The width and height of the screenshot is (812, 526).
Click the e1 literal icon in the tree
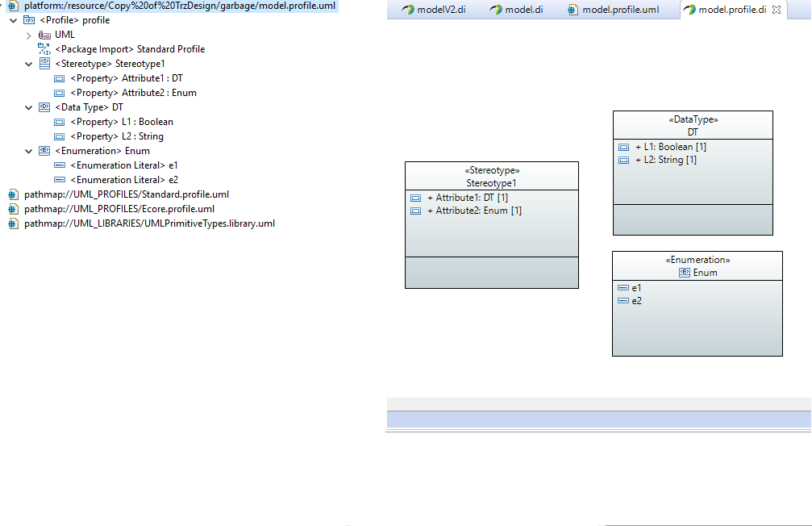pos(60,165)
